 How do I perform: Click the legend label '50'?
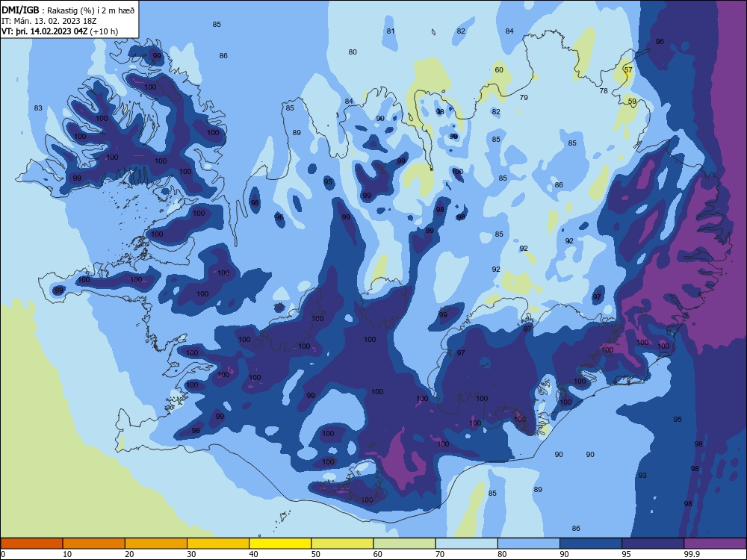[316, 554]
